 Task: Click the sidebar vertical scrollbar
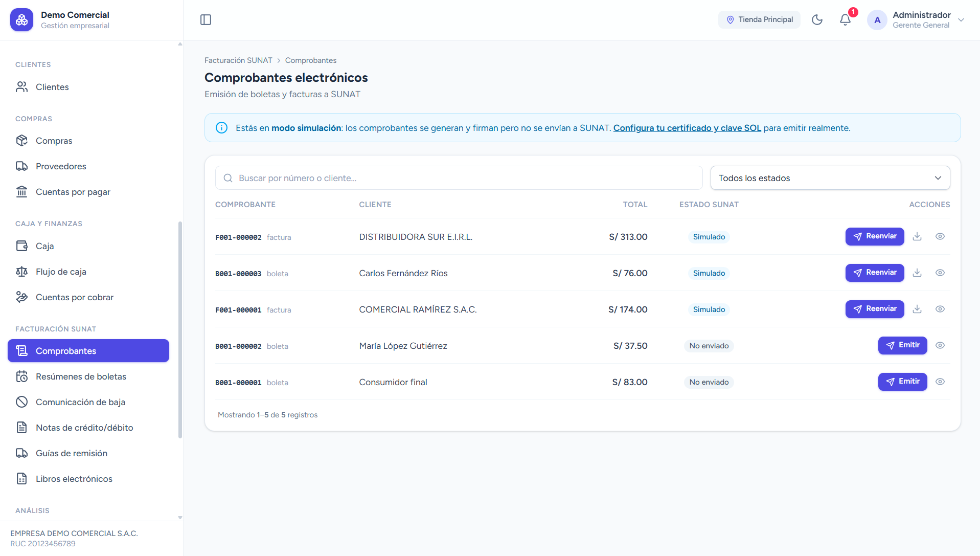point(180,330)
